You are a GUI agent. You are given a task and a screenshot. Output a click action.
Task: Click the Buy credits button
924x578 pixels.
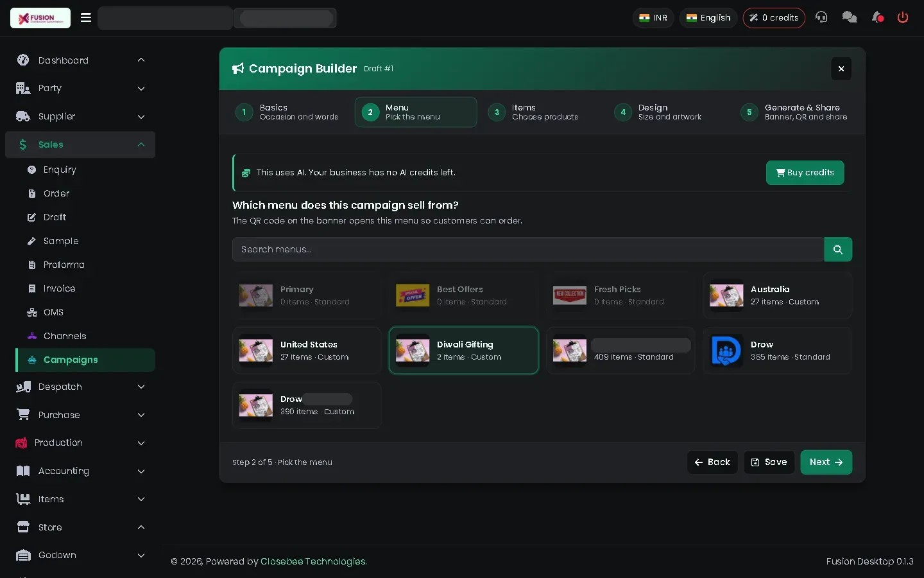click(x=805, y=173)
